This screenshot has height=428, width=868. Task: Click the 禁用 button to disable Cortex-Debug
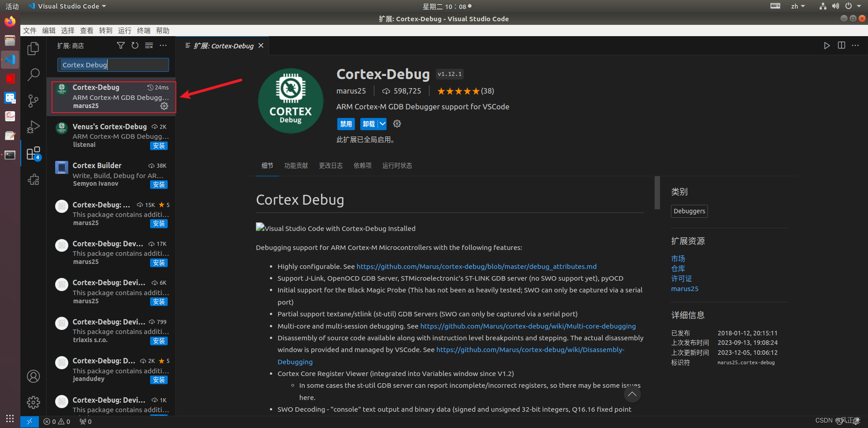(346, 123)
